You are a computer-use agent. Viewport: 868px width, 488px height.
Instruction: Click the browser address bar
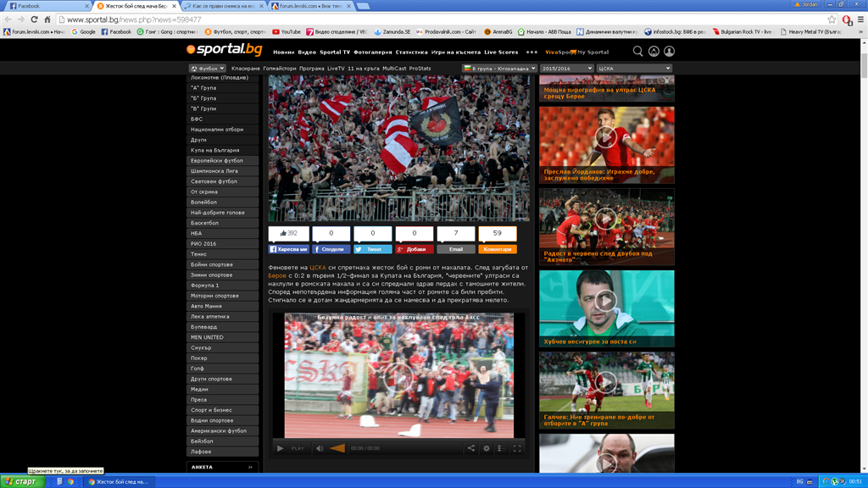[x=442, y=19]
